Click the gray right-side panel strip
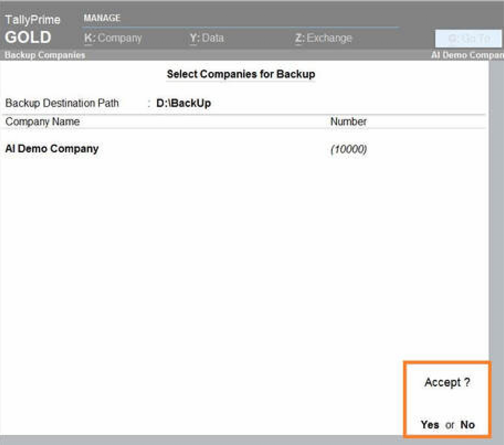504x445 pixels. point(496,210)
